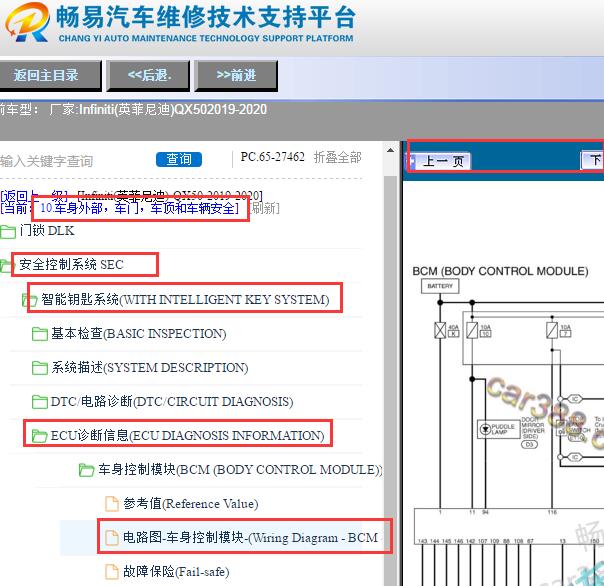Open 参考值 (Reference Value) page
This screenshot has height=586, width=604.
191,504
